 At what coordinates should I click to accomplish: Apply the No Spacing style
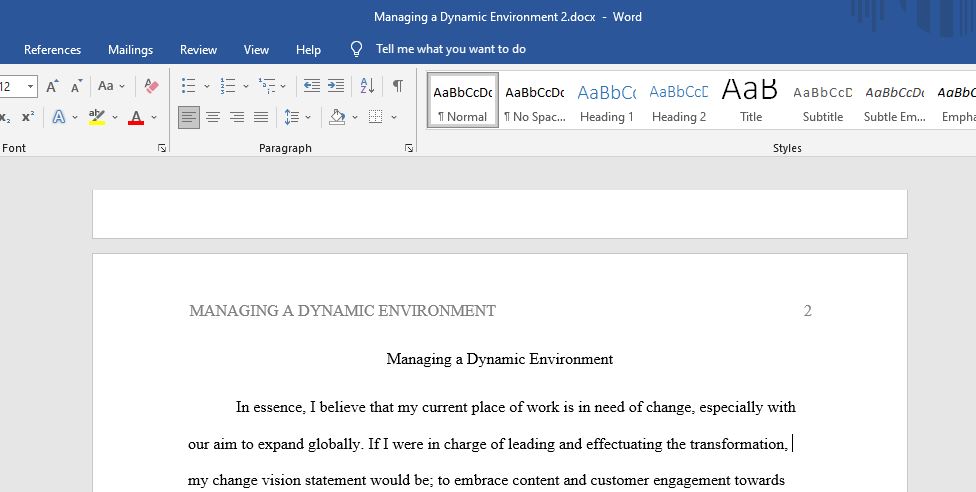coord(535,101)
